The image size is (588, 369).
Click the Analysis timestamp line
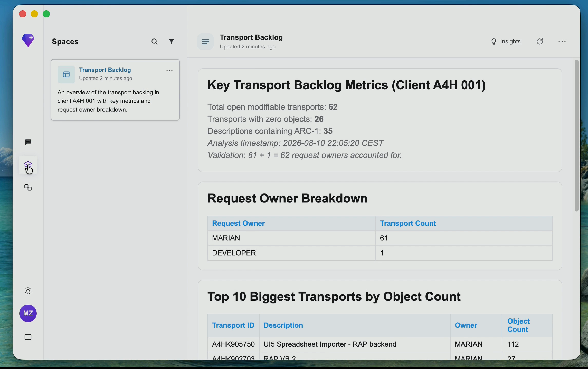point(295,143)
